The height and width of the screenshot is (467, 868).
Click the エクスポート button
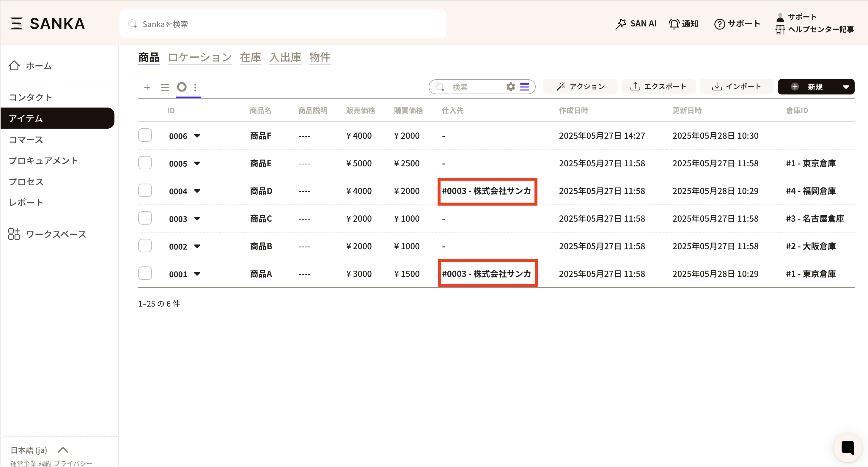tap(658, 86)
